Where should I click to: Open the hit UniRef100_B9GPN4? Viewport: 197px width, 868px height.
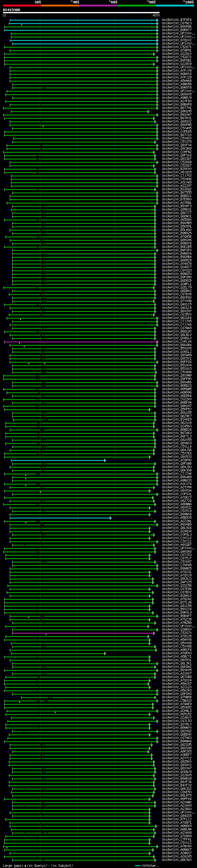coord(176,26)
